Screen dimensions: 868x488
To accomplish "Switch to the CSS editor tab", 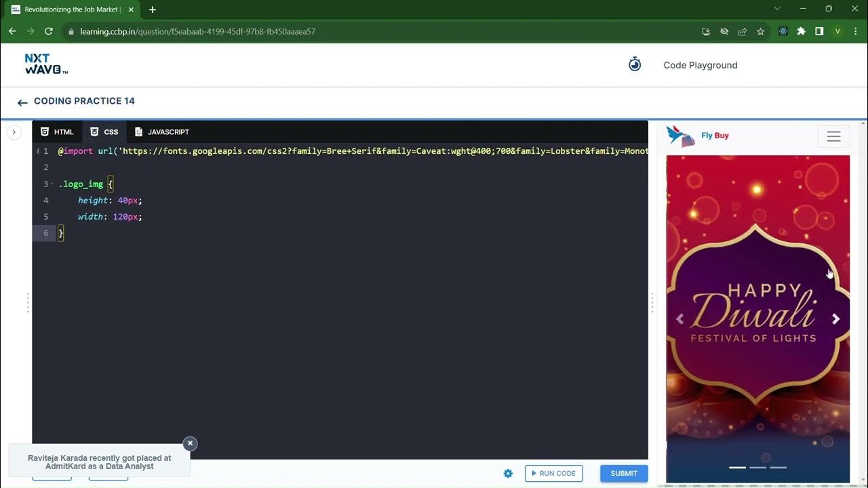I will pos(104,131).
